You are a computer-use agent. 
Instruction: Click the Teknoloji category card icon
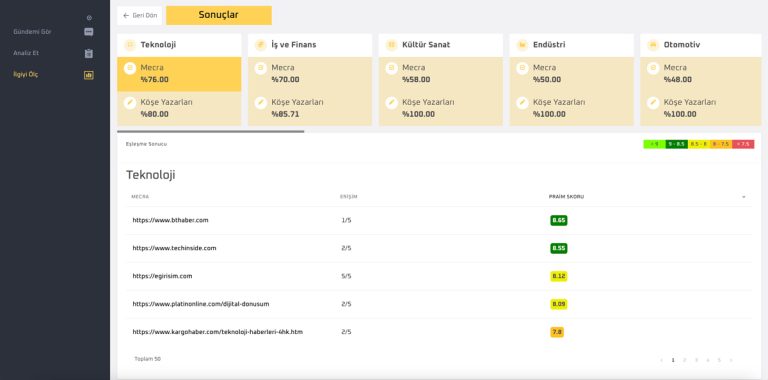click(130, 45)
